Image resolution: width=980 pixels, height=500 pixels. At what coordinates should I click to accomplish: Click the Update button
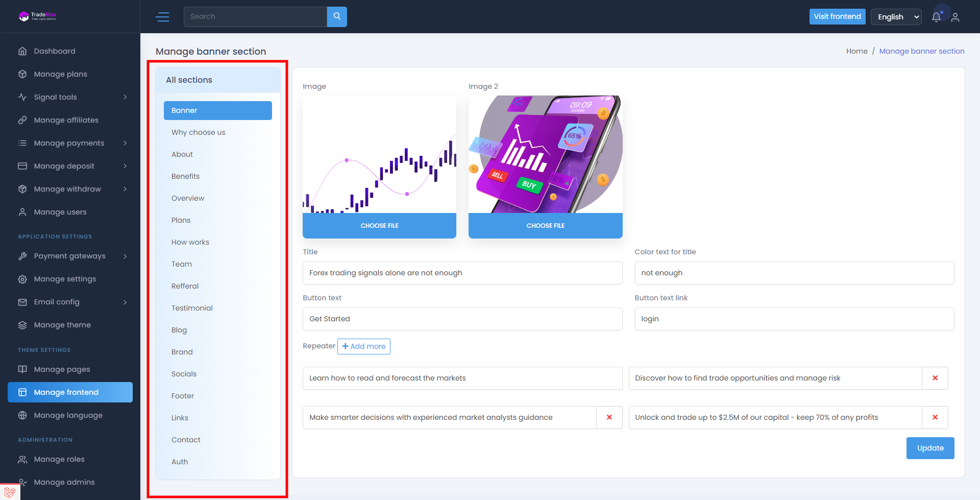coord(929,448)
